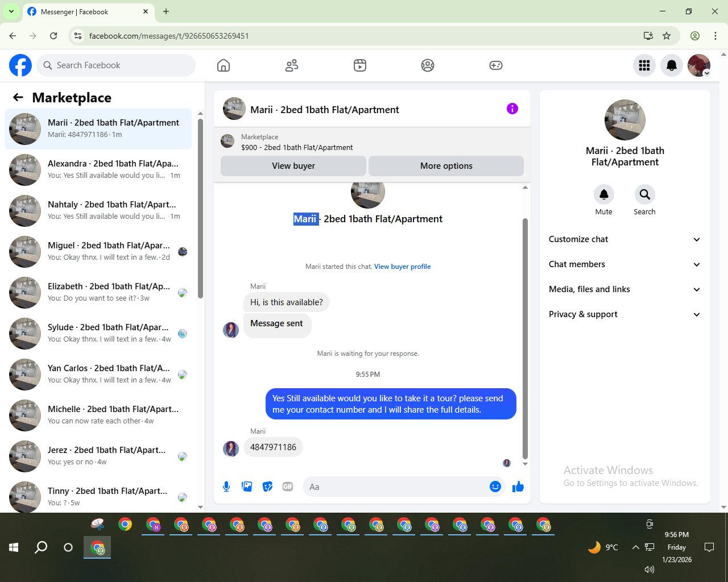Open the volume speaker icon in tray
The width and height of the screenshot is (728, 582).
tap(650, 569)
